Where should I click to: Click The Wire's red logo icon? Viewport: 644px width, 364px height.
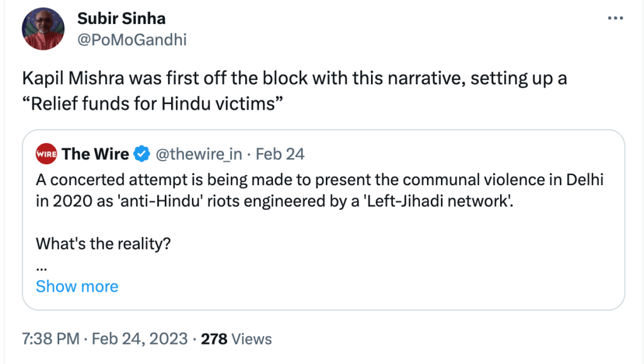click(x=47, y=154)
